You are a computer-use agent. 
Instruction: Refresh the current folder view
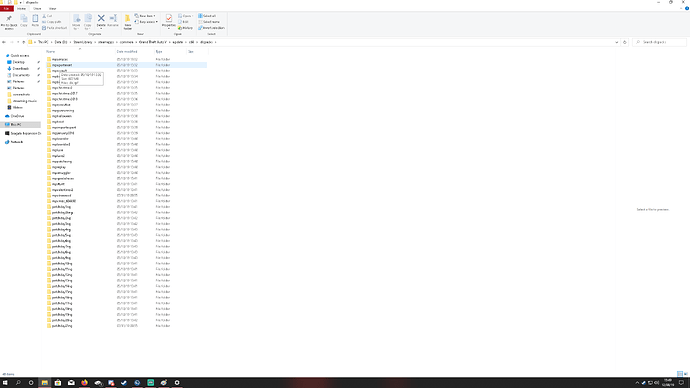tap(624, 42)
